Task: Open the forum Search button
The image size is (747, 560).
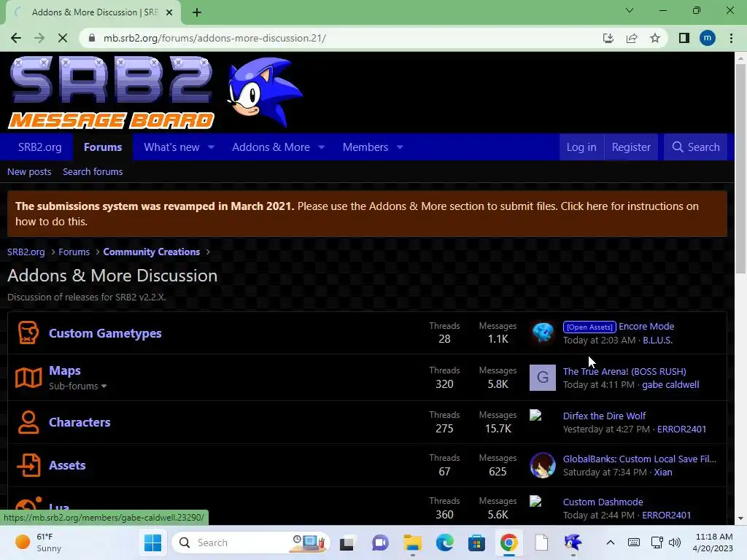Action: pyautogui.click(x=695, y=147)
